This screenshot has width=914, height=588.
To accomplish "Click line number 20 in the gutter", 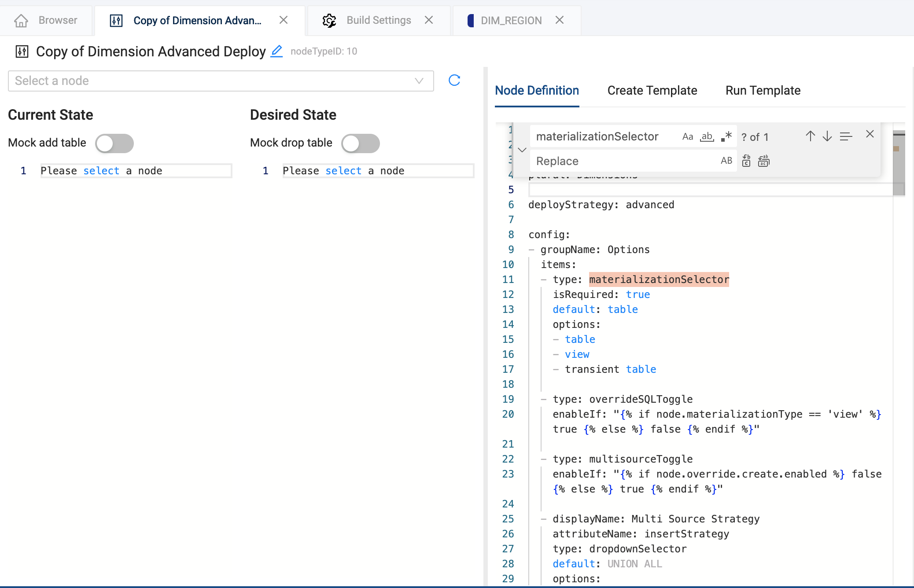I will (508, 414).
